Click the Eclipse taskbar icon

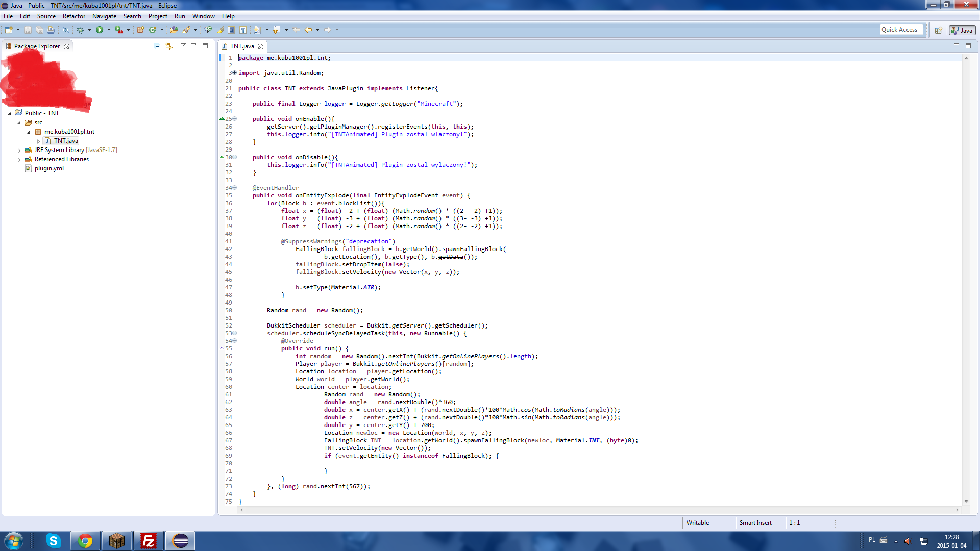click(180, 541)
